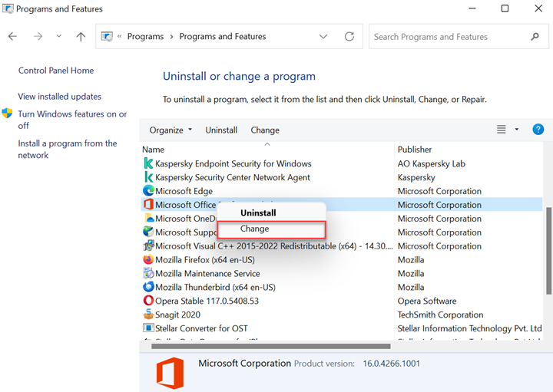
Task: Open View installed updates link
Action: (60, 97)
